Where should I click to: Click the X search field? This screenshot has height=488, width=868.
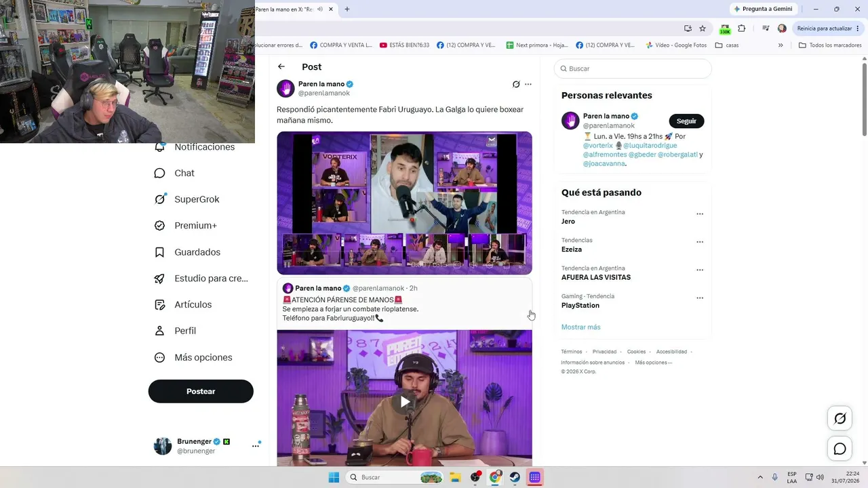click(x=633, y=68)
